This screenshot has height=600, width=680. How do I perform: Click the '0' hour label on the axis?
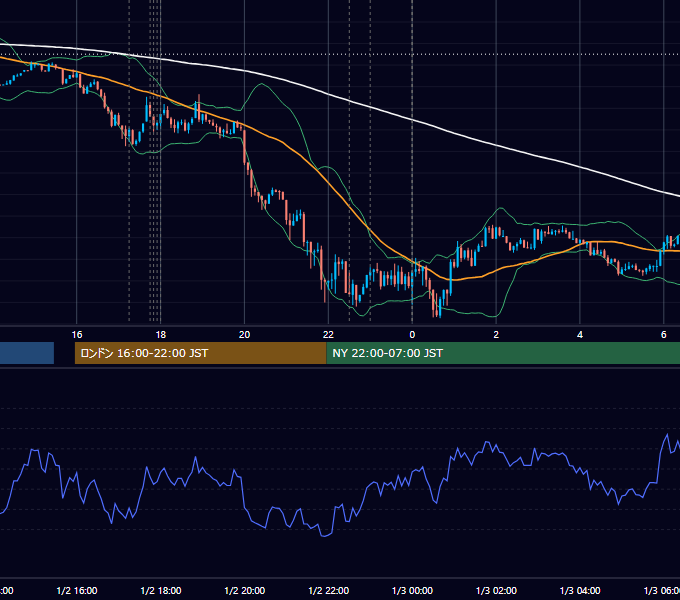pyautogui.click(x=412, y=335)
